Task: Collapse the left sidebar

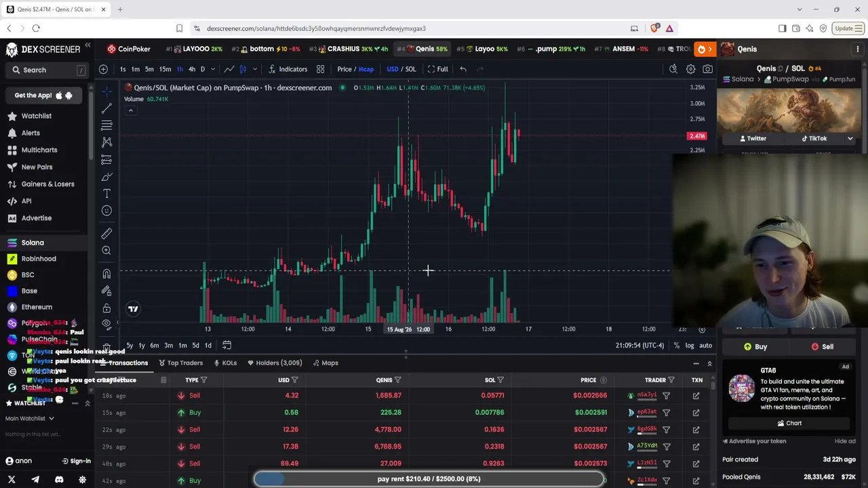Action: coord(87,46)
